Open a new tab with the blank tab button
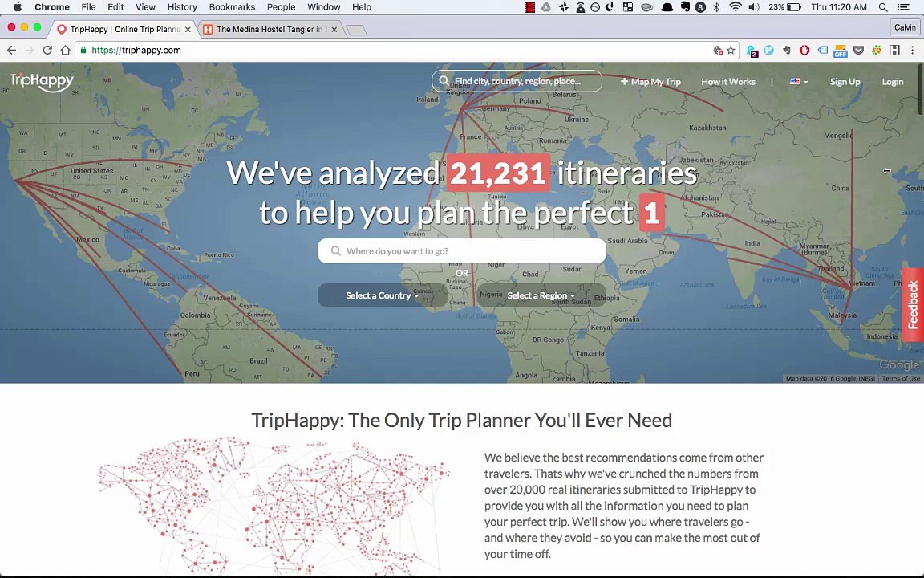 (356, 30)
